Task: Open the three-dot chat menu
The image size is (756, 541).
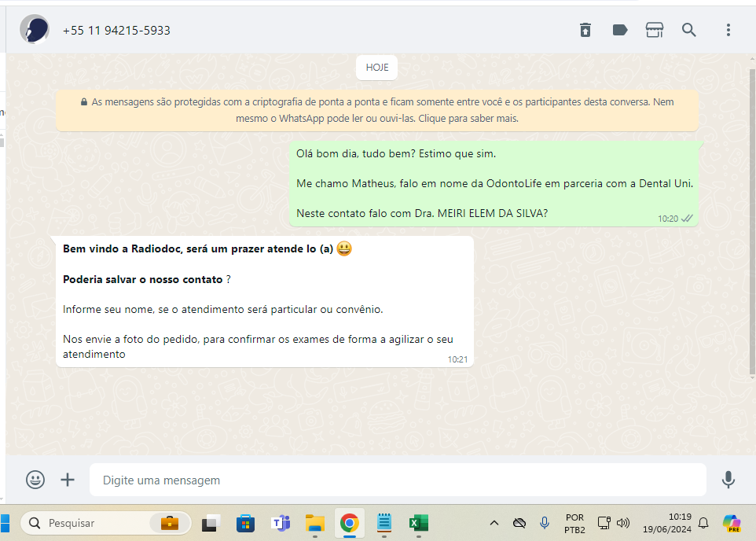Action: point(728,30)
